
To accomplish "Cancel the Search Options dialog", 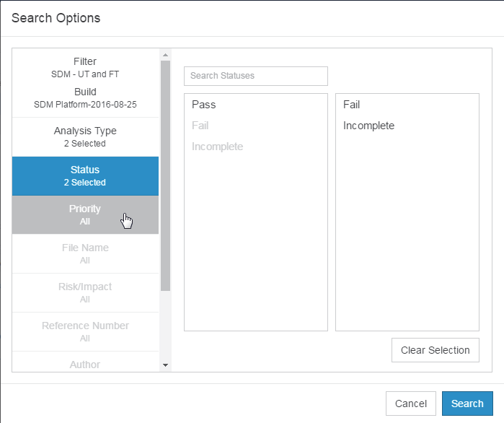I will pyautogui.click(x=411, y=404).
